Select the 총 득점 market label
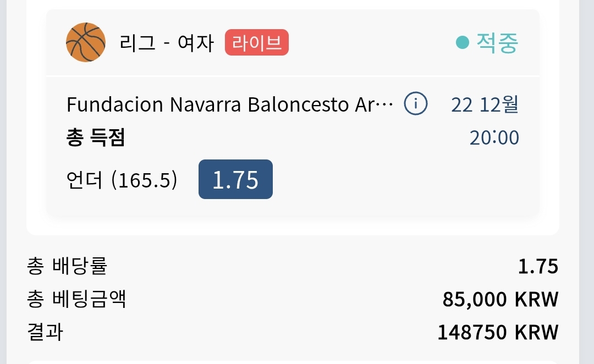The image size is (594, 364). 96,137
